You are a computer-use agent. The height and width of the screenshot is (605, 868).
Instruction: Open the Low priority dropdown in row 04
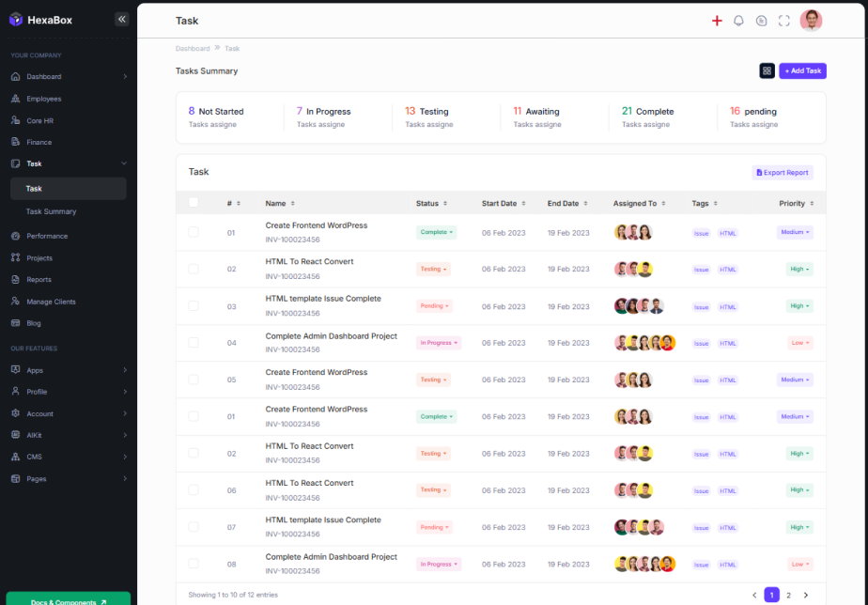point(799,343)
